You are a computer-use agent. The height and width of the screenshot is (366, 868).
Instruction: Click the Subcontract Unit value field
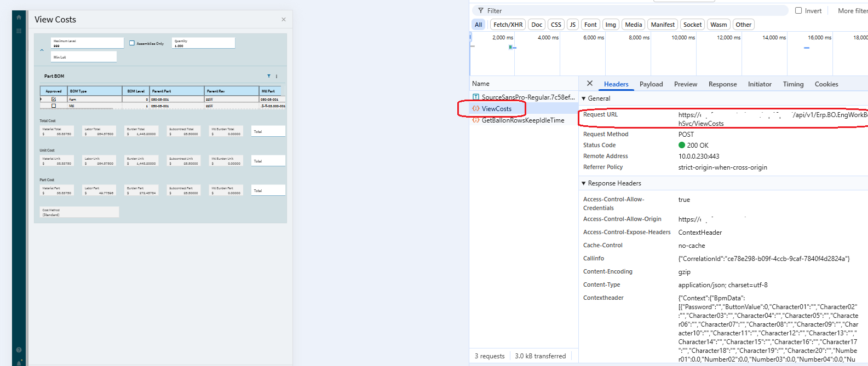(183, 161)
